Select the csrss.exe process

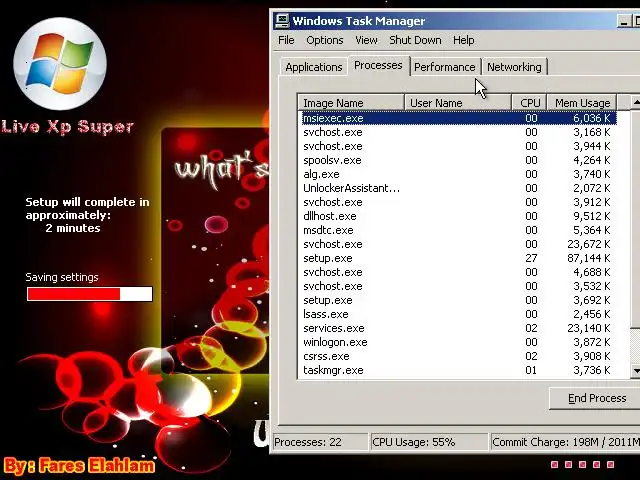(459, 356)
